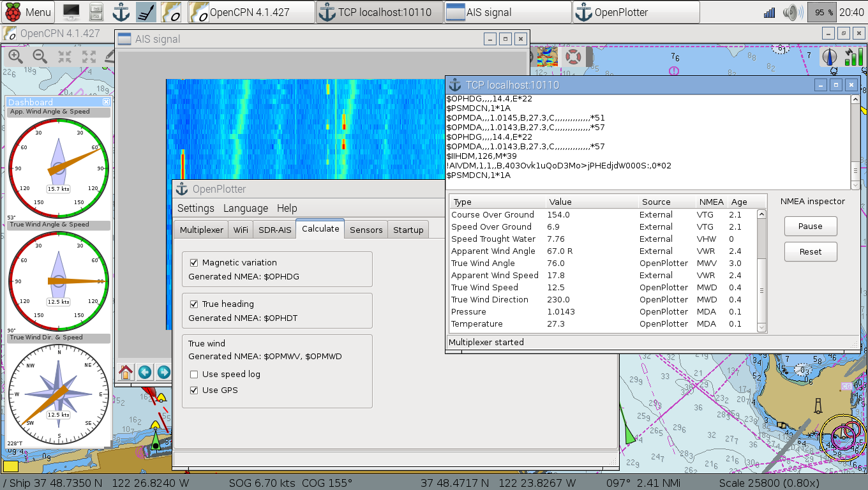Click the clock showing 20:40
The image size is (868, 490).
click(852, 11)
